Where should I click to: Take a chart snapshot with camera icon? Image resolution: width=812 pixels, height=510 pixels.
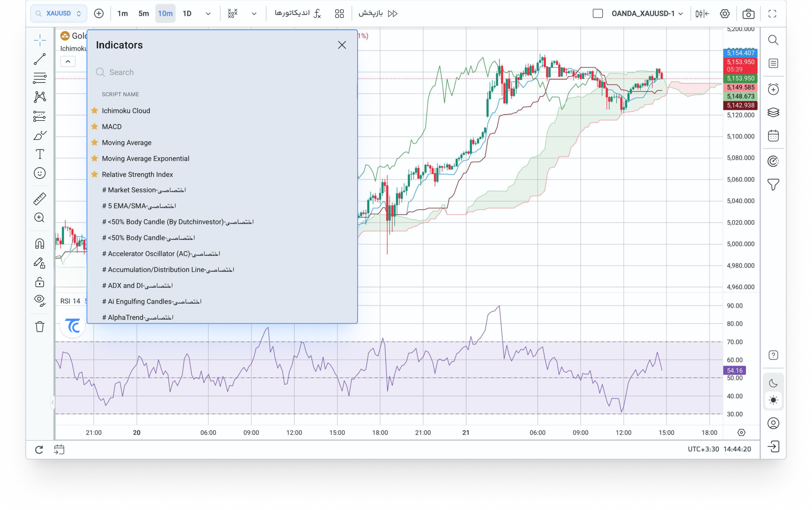[748, 14]
